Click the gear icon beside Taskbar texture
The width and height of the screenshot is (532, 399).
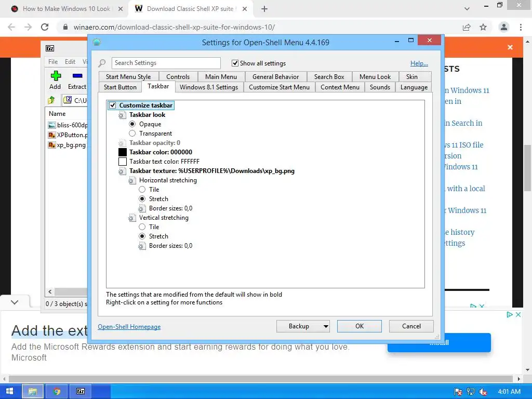point(122,171)
